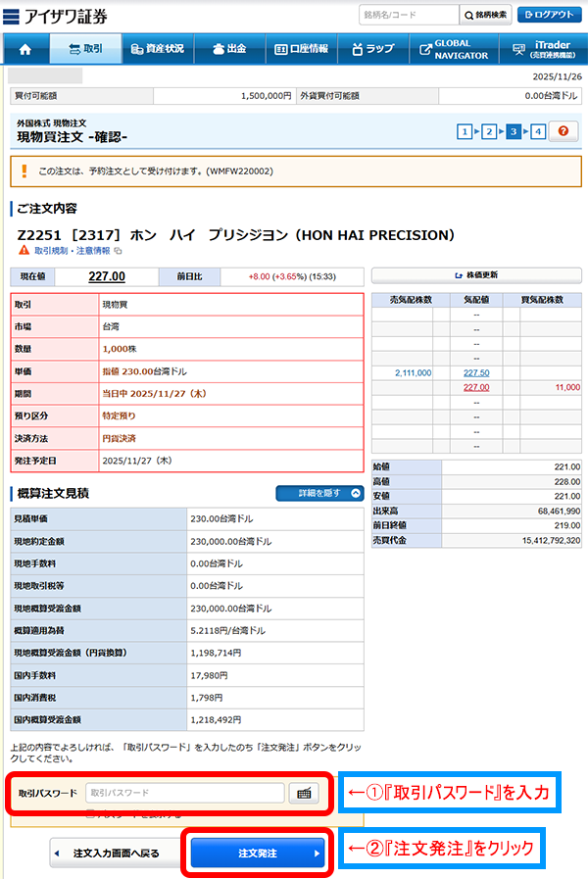Focus the 銘柄名/コード search field

pyautogui.click(x=409, y=15)
